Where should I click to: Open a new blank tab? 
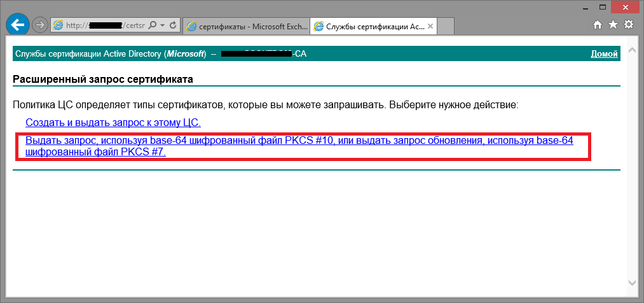tap(446, 26)
